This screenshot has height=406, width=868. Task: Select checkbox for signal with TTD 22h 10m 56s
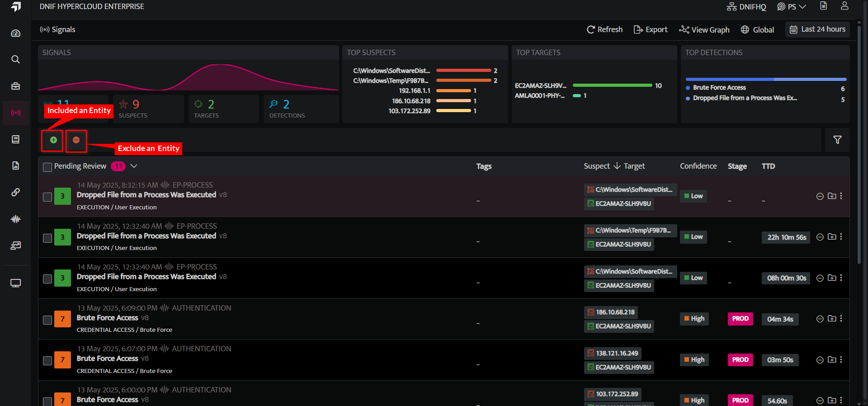pos(47,238)
